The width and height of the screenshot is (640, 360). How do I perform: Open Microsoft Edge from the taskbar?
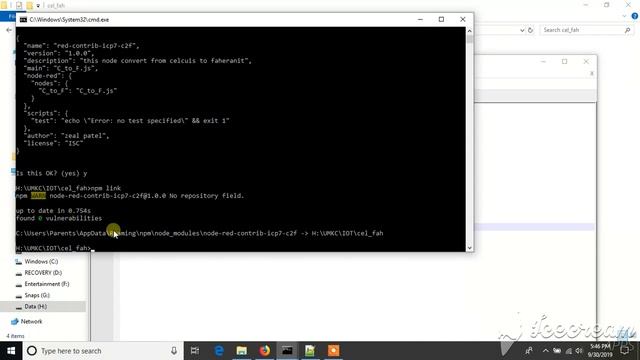[219, 351]
